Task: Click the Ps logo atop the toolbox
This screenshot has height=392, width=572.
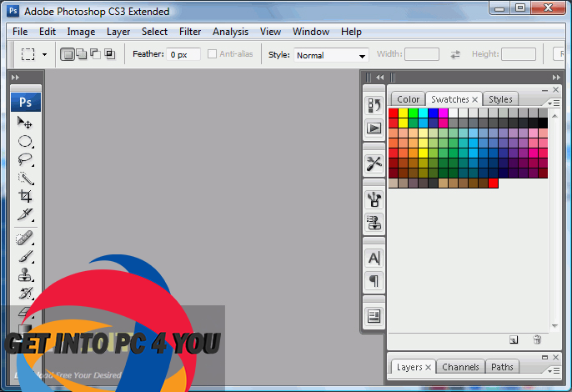Action: (26, 103)
